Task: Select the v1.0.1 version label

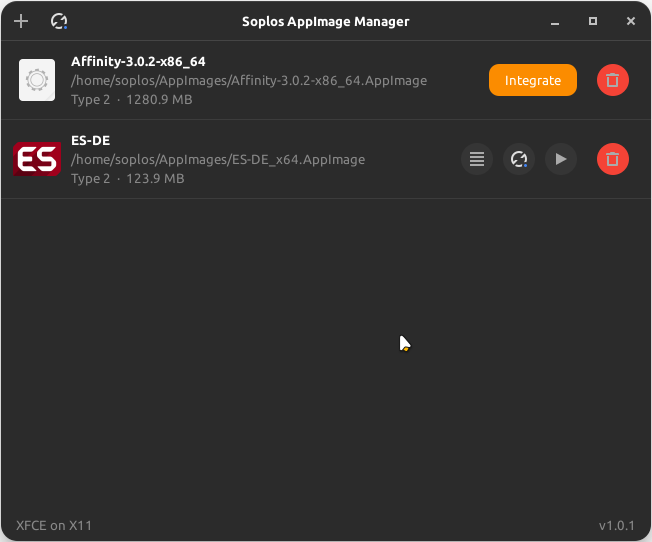Action: pos(617,526)
